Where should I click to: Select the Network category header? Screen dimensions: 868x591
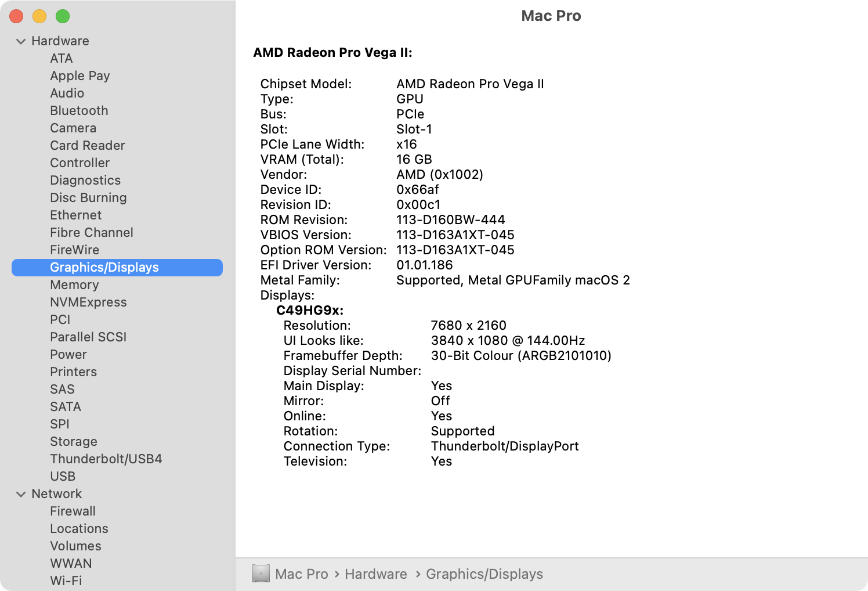click(57, 494)
